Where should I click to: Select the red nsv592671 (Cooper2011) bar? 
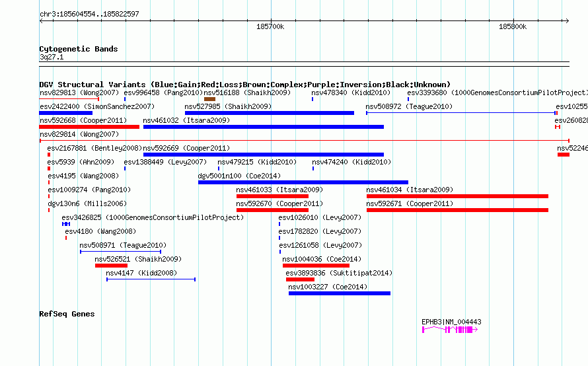pos(457,210)
